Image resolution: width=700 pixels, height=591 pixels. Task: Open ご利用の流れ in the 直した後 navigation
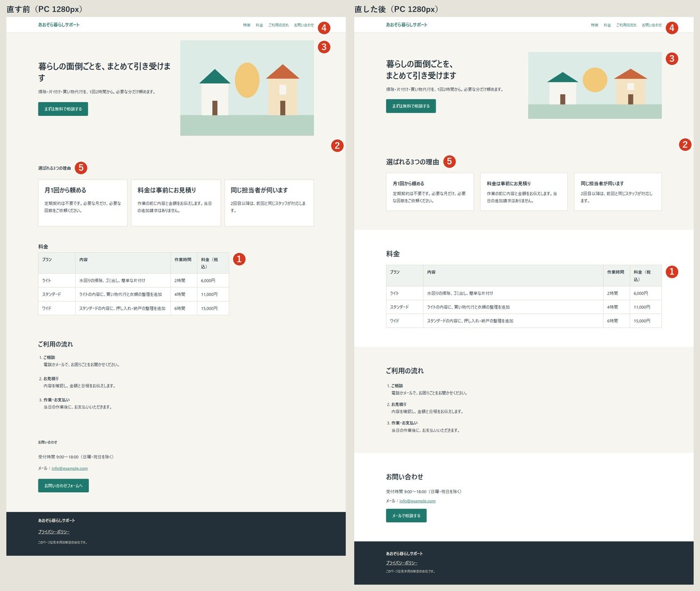(626, 25)
